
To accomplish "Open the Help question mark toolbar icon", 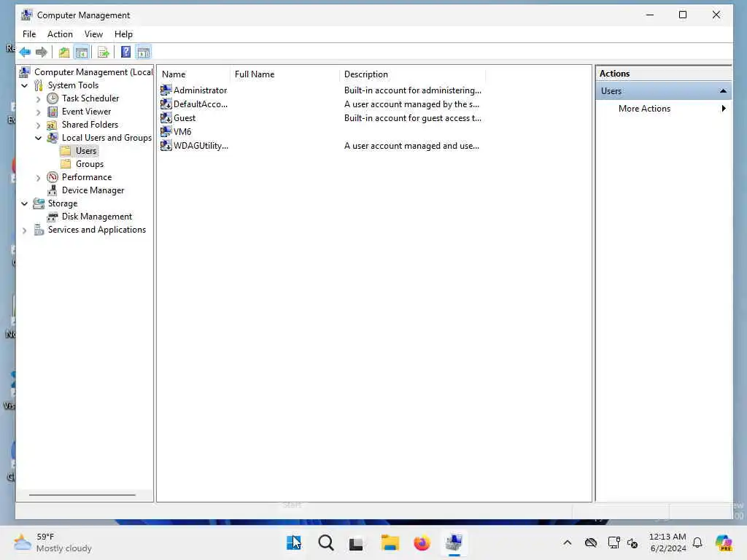I will [125, 52].
